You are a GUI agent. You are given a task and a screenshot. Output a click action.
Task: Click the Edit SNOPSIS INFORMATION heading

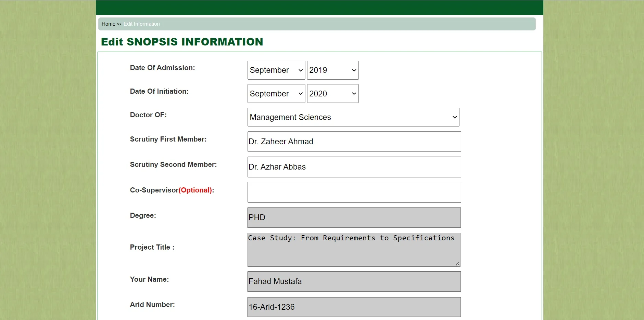coord(182,42)
